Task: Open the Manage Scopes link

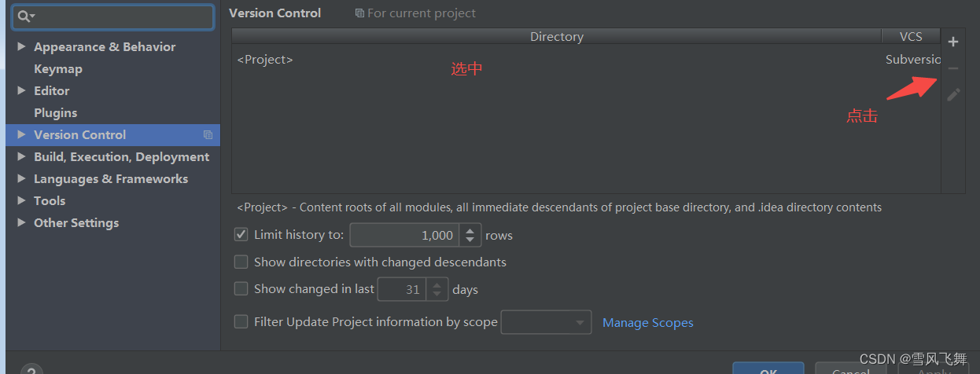Action: (648, 323)
